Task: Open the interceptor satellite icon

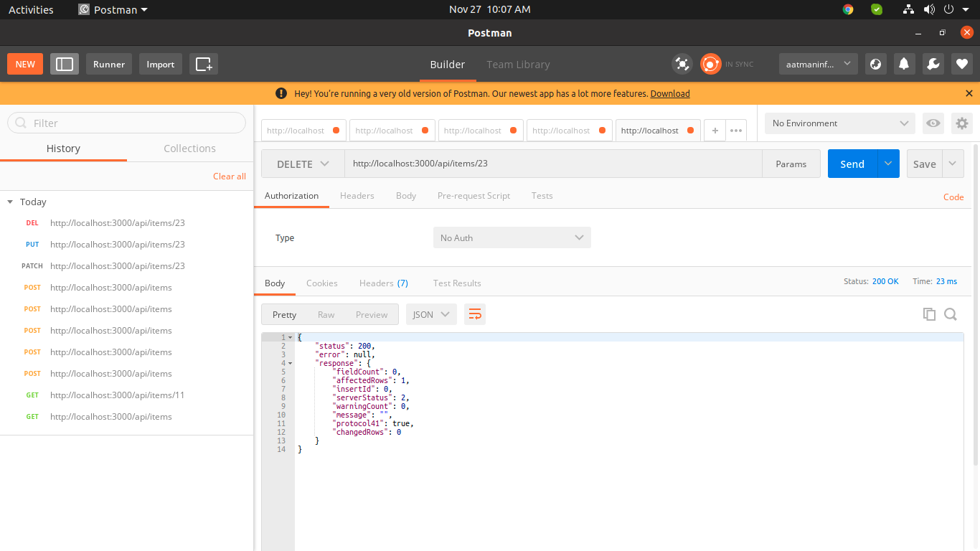Action: [x=682, y=64]
